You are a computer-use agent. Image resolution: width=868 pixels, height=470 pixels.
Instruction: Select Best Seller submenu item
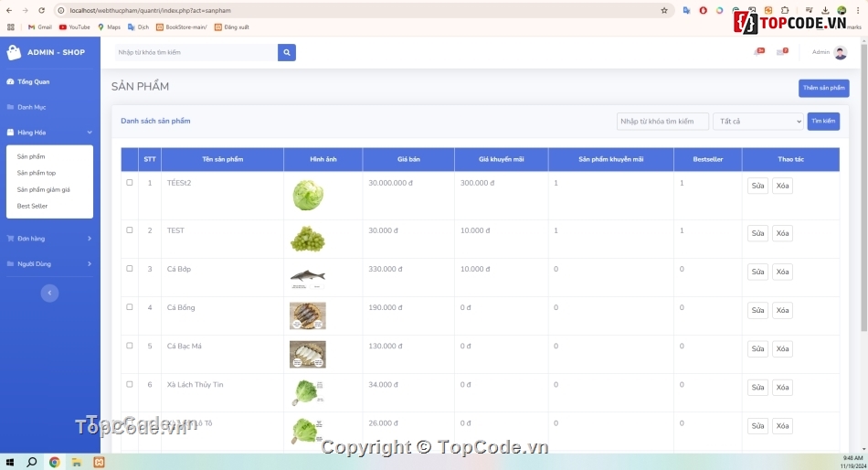pos(32,206)
